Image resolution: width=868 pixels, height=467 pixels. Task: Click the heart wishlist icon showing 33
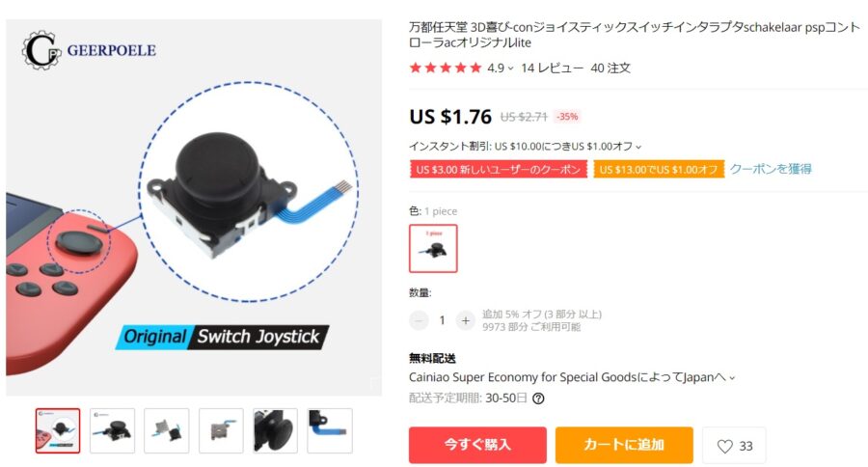pos(734,446)
